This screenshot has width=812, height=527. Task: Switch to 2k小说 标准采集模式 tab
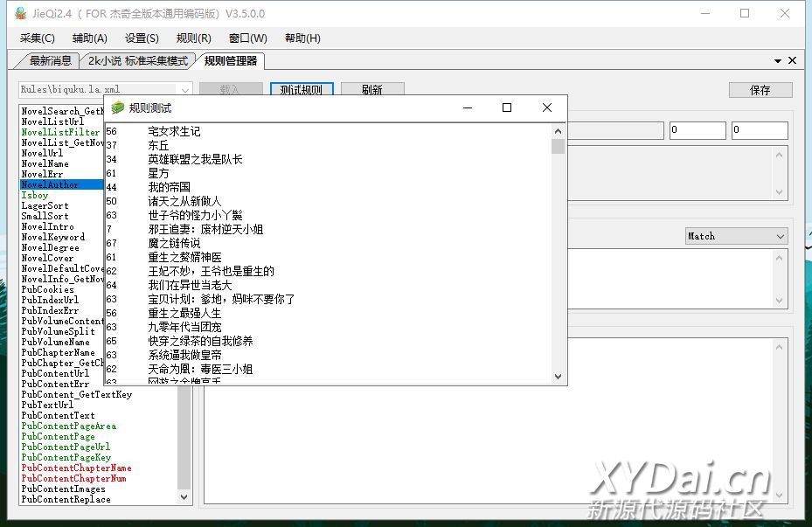click(138, 61)
